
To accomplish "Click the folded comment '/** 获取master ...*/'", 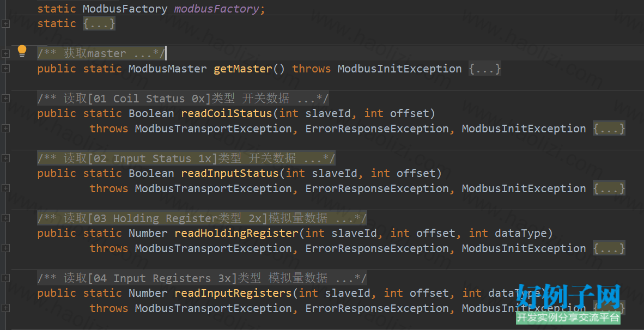I will click(x=101, y=53).
